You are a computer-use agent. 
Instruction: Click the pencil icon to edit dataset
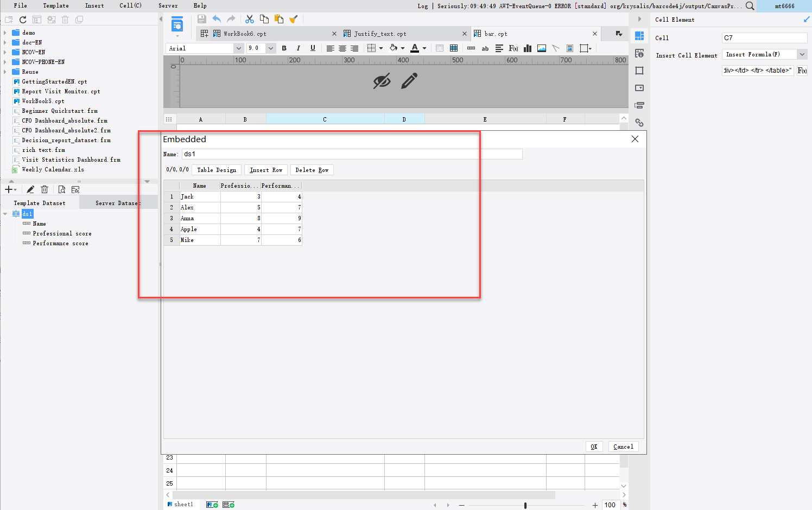(x=30, y=189)
